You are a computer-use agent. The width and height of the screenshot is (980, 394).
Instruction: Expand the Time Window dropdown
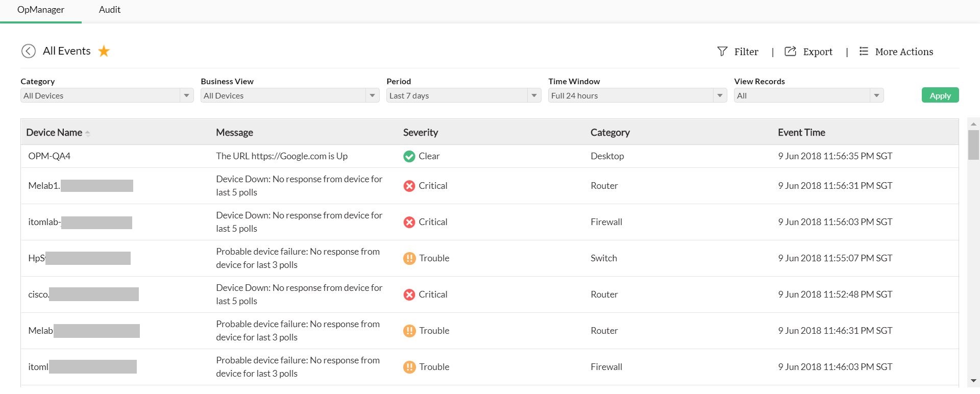coord(720,96)
